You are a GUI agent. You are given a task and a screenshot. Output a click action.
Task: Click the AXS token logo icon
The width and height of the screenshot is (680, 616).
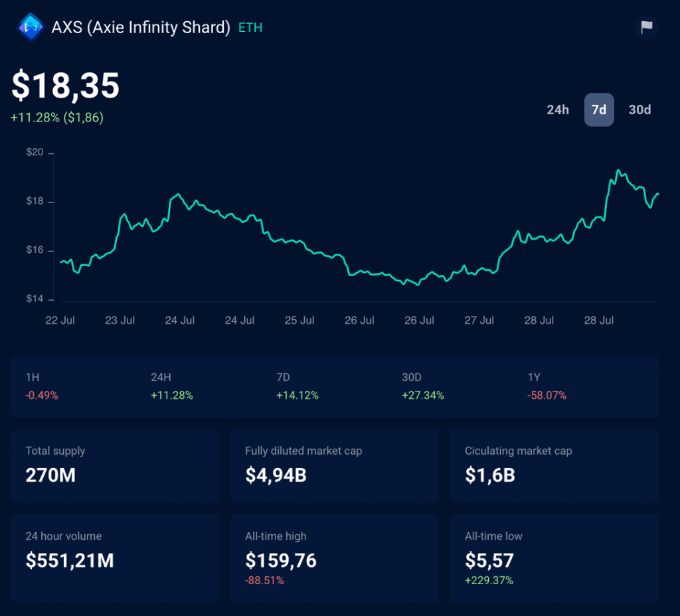coord(30,28)
